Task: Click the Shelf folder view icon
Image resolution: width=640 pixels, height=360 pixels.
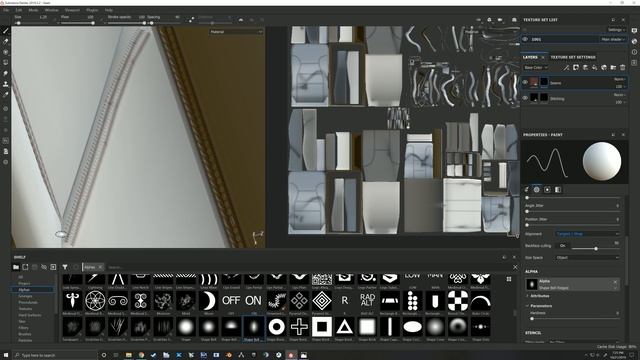Action: click(16, 267)
